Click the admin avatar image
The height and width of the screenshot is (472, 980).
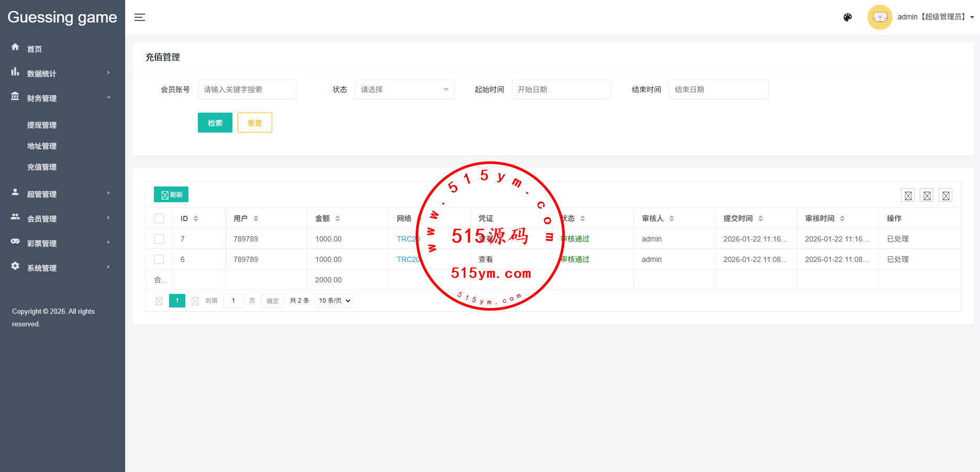coord(879,17)
